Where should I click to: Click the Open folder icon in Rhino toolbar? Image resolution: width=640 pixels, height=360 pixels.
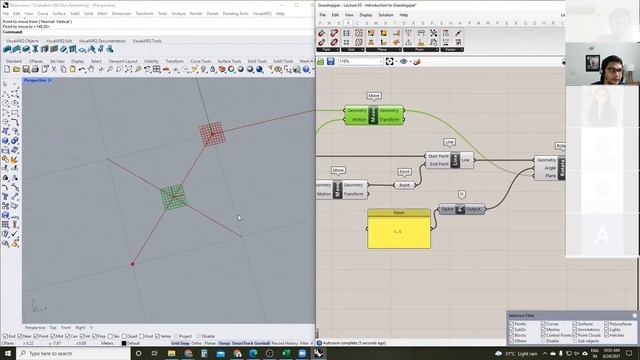16,69
